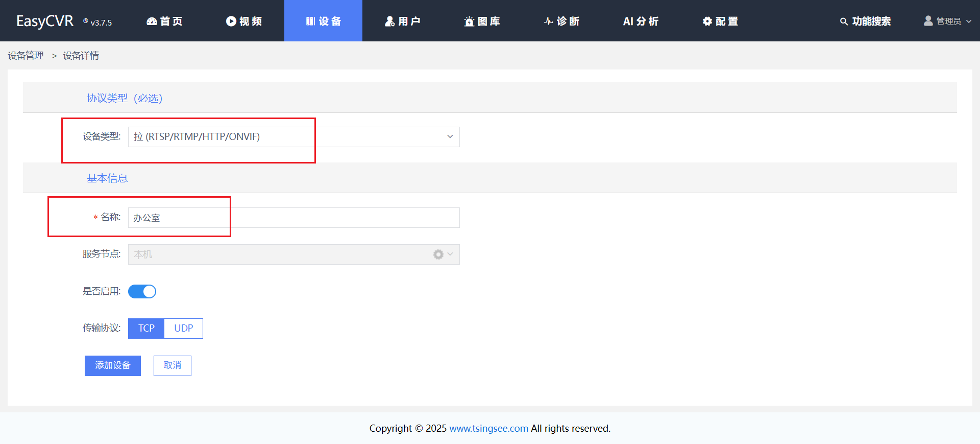Click the pulse icon beside 诊断

549,21
